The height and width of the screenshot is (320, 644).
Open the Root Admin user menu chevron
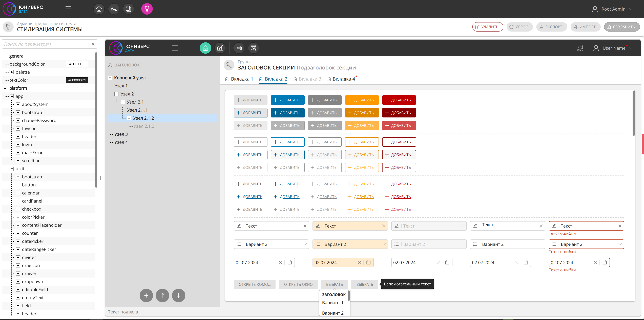631,9
